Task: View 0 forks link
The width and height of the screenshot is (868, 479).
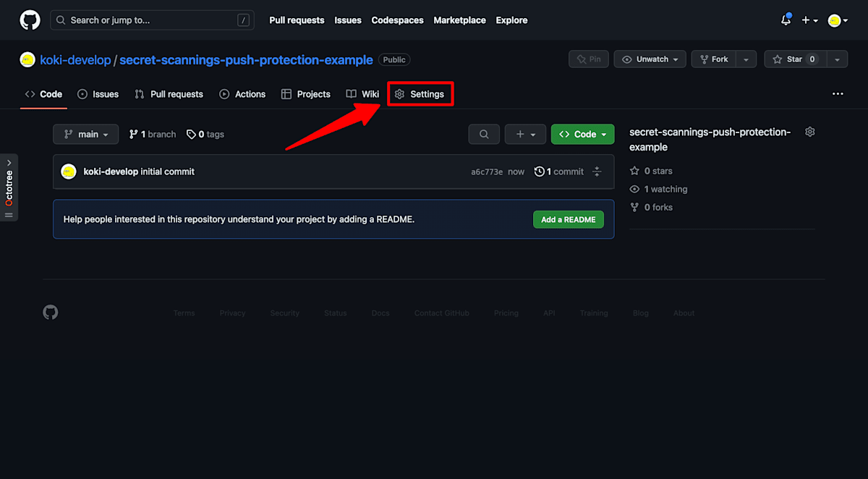Action: [x=651, y=207]
